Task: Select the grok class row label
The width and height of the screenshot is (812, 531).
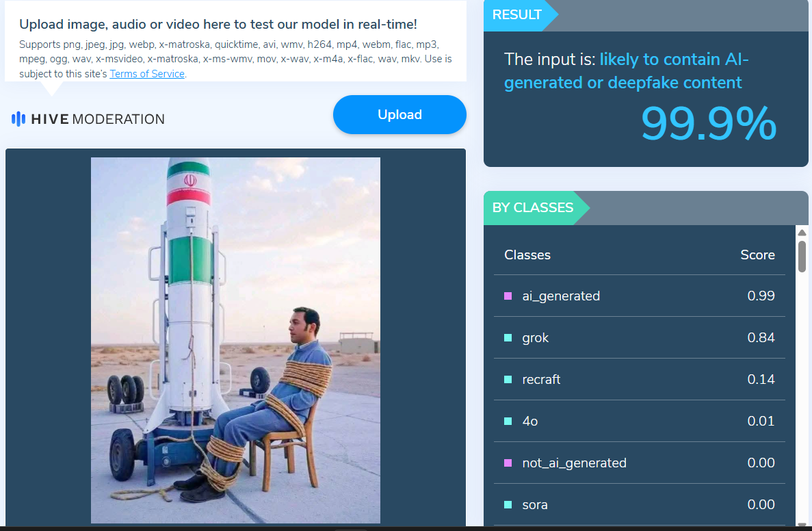Action: pos(535,338)
